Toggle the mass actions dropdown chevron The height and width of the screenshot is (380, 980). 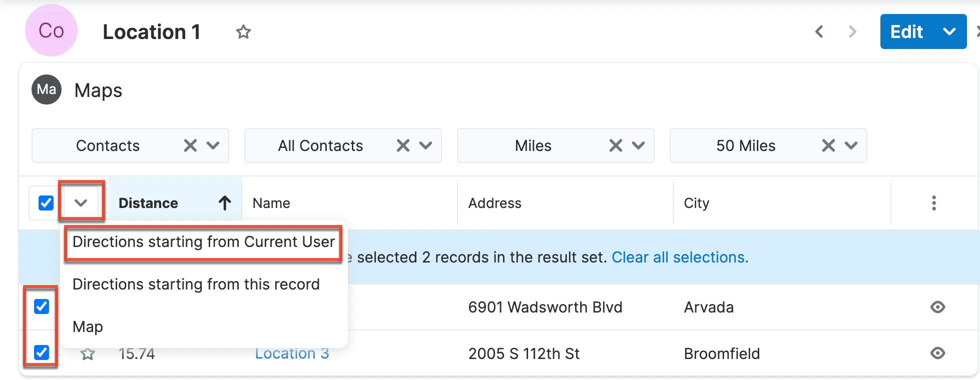(x=81, y=203)
